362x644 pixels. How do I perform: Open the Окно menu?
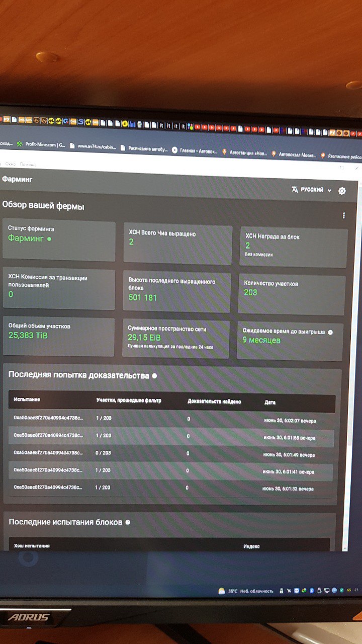(x=11, y=165)
